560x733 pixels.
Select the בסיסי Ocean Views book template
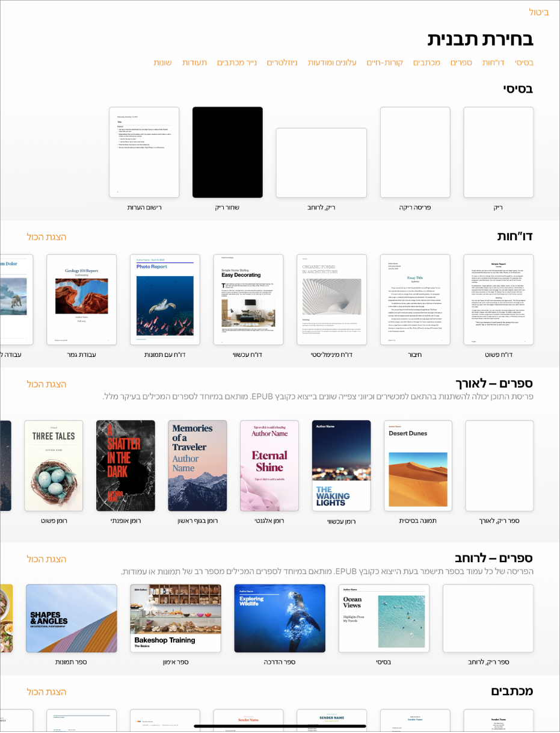pyautogui.click(x=384, y=619)
